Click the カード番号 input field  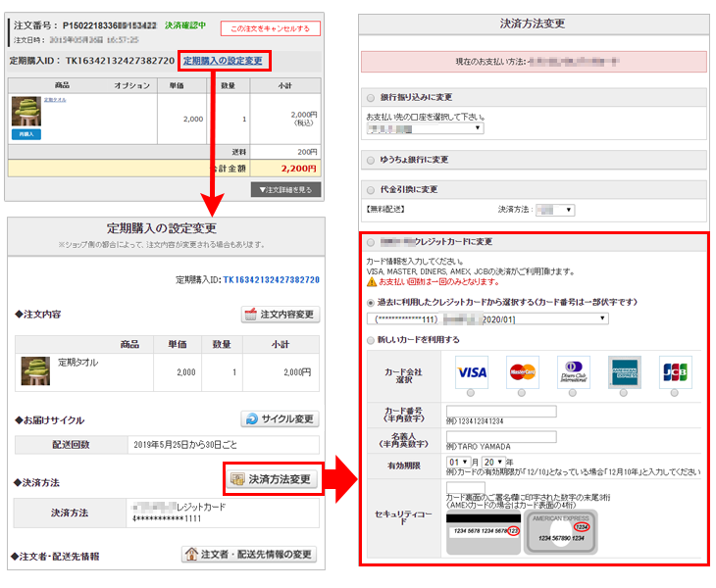coord(501,411)
